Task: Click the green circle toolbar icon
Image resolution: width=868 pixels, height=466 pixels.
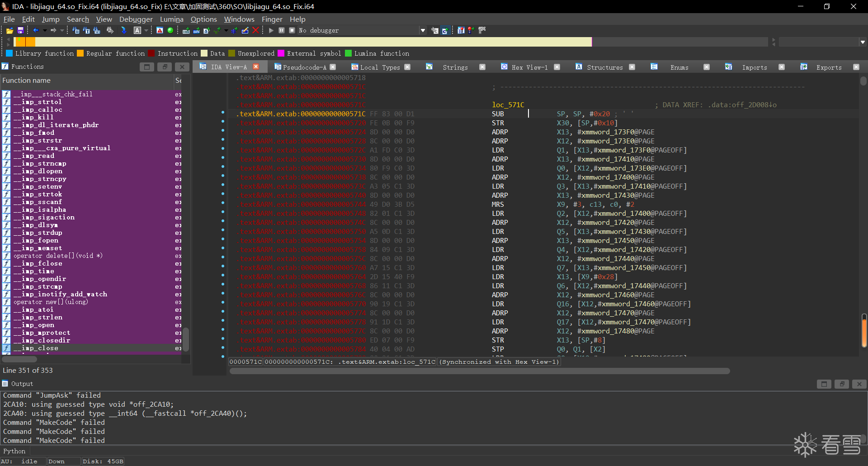Action: click(170, 30)
